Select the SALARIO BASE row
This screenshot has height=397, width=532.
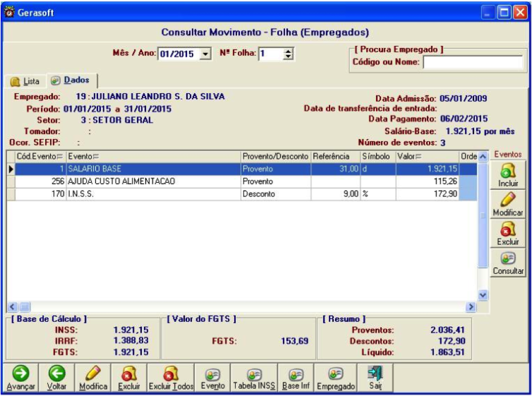pyautogui.click(x=242, y=169)
